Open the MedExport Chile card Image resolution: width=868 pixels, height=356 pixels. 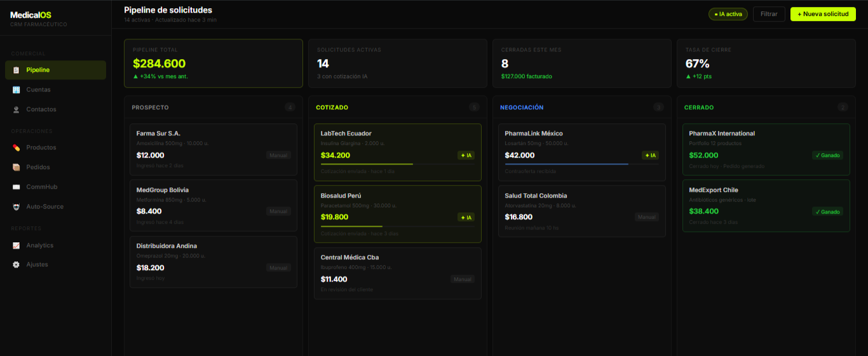[766, 205]
